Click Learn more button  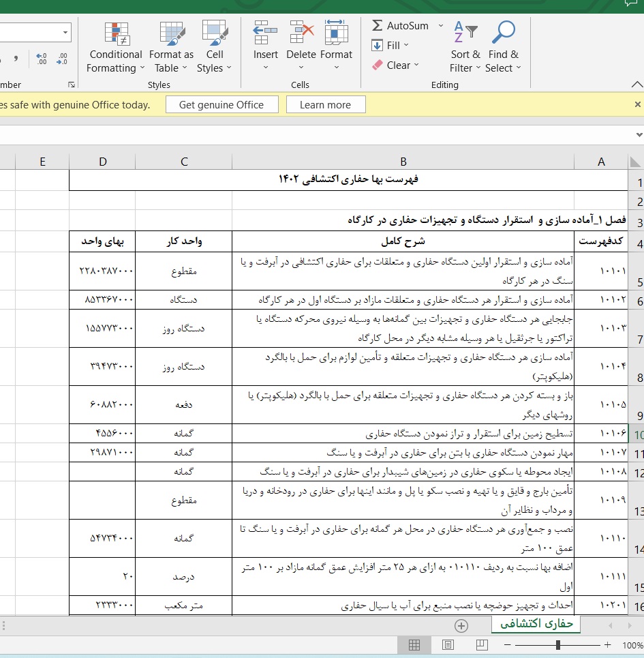coord(326,104)
